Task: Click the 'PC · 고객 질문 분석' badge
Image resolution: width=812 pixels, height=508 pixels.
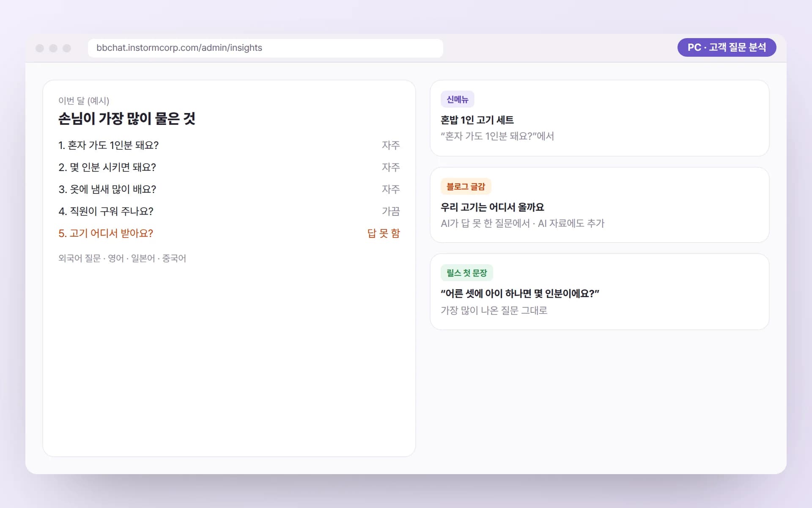Action: (x=727, y=47)
